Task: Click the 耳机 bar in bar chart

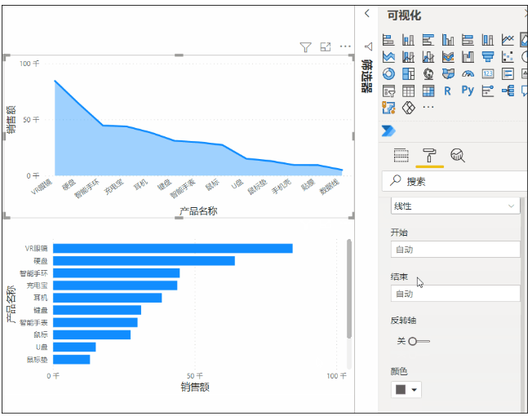Action: (x=107, y=298)
